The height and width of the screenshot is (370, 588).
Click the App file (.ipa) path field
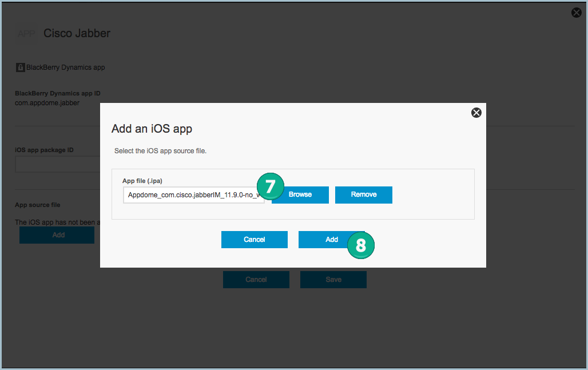pos(193,195)
